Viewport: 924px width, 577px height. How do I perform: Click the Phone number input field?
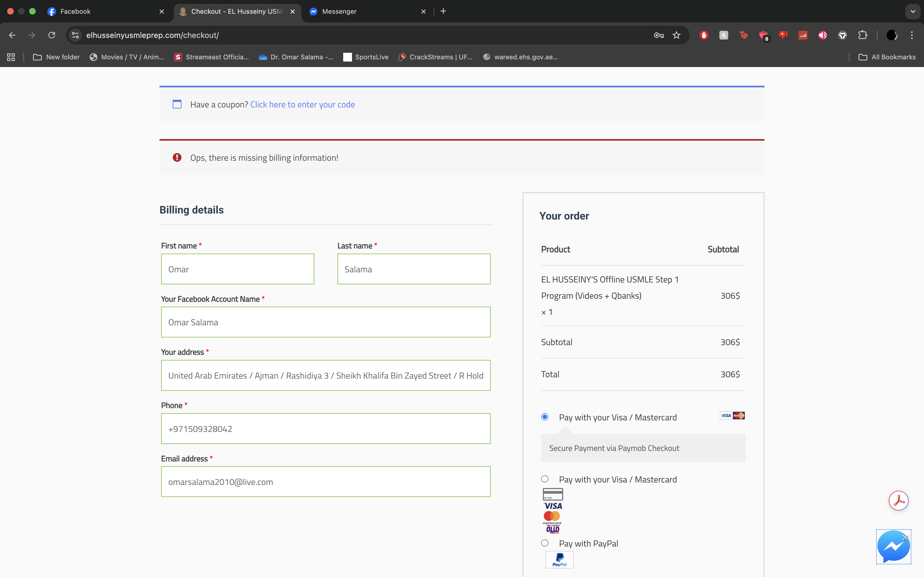(x=325, y=429)
